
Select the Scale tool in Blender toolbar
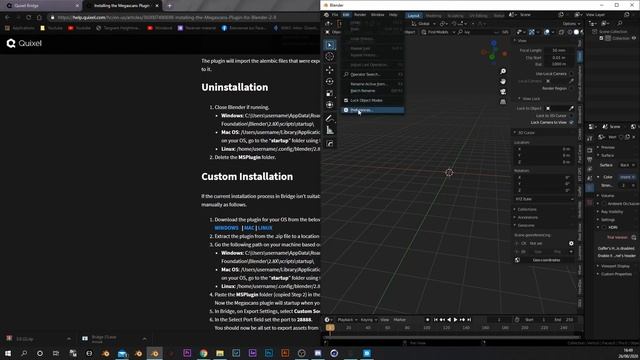pyautogui.click(x=330, y=93)
